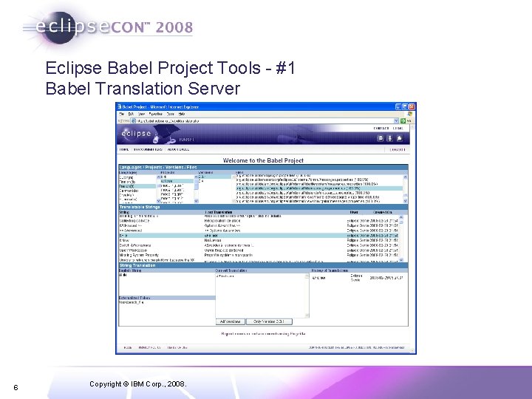Select version 3.3.1 in Versions list

click(215, 177)
